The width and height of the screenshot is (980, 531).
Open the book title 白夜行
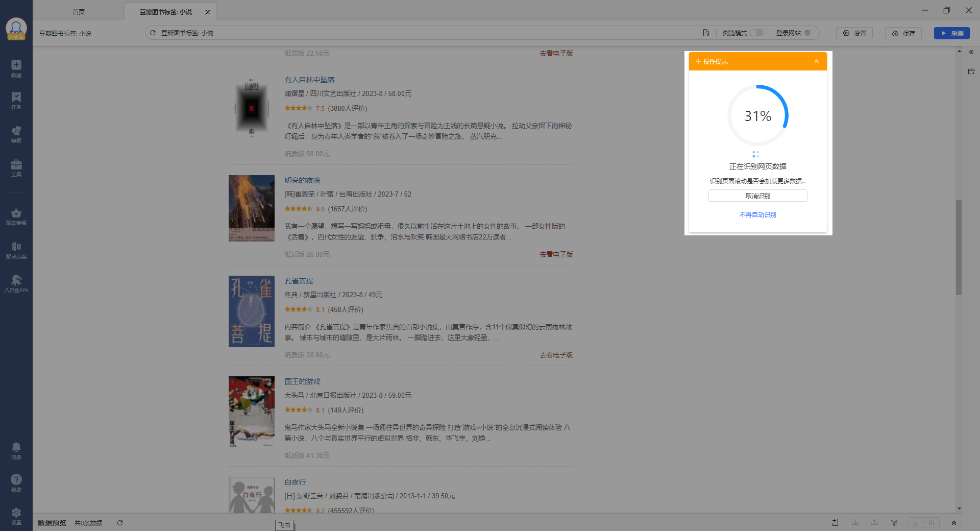(296, 482)
